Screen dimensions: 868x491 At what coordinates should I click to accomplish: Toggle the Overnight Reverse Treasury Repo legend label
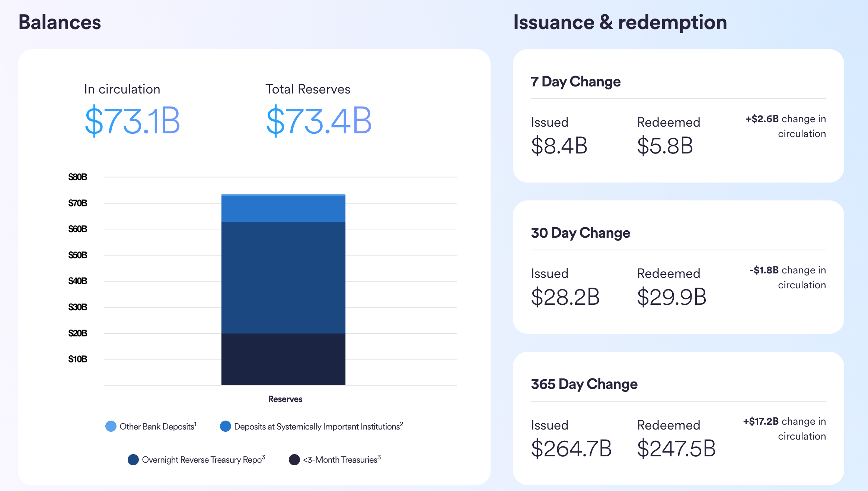[x=203, y=460]
